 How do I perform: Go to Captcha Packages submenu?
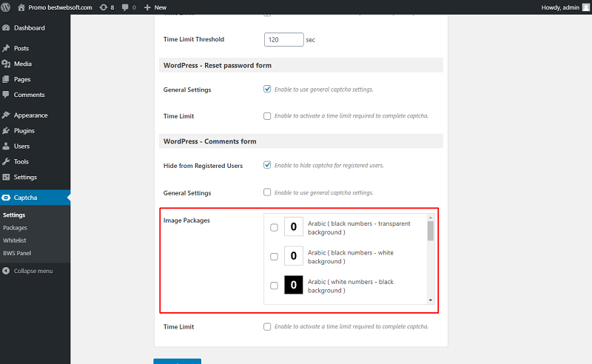[x=15, y=228]
